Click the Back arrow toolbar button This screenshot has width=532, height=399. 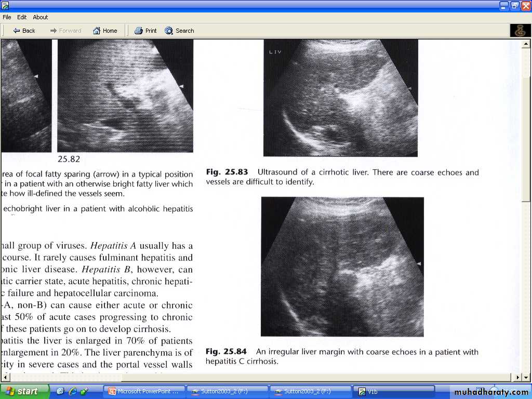coord(24,31)
